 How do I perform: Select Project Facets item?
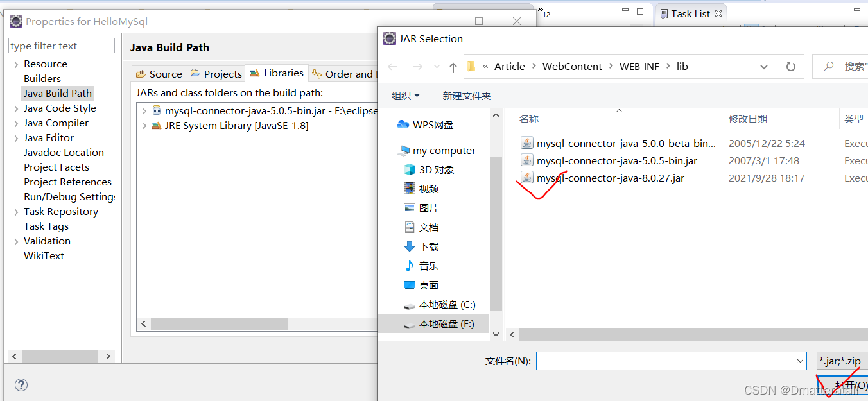[x=56, y=167]
